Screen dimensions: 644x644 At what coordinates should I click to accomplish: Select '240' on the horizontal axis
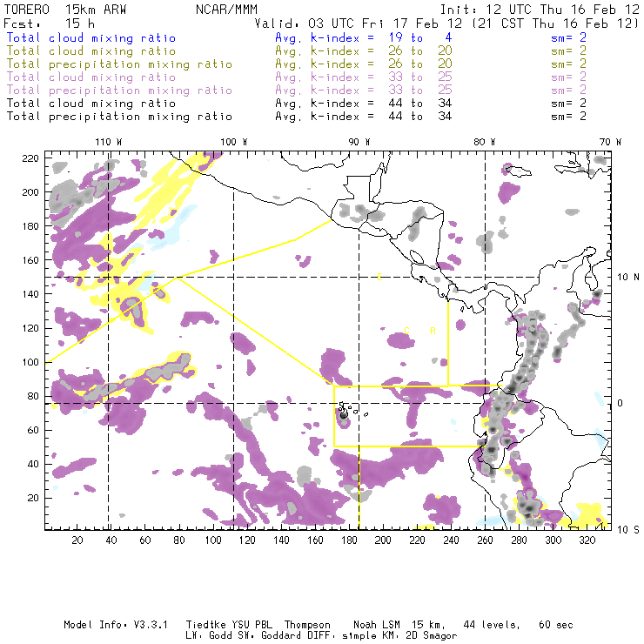point(451,540)
